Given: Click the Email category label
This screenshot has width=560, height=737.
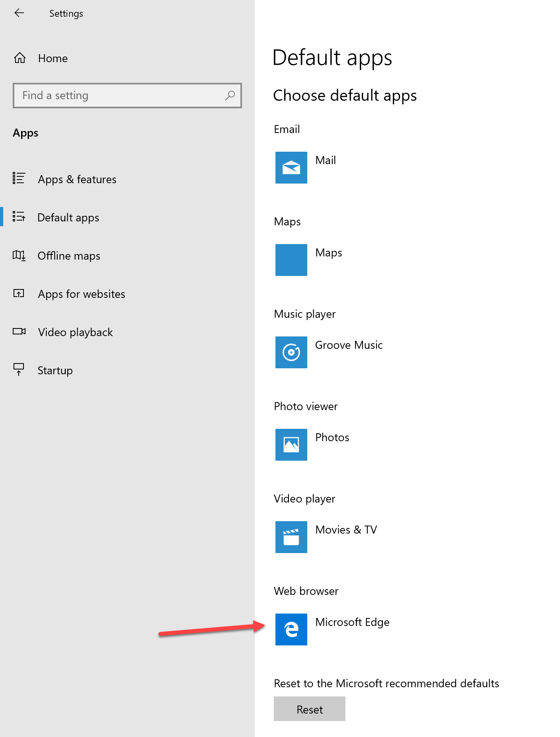Looking at the screenshot, I should tap(287, 129).
